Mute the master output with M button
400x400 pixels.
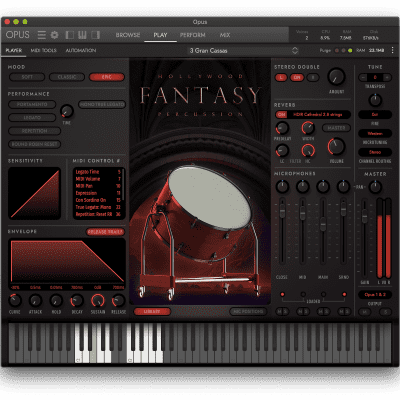point(364,312)
